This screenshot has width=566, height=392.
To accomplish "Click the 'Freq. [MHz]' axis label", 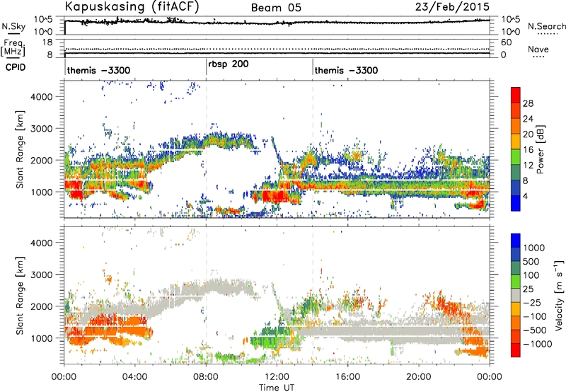I will (x=13, y=47).
